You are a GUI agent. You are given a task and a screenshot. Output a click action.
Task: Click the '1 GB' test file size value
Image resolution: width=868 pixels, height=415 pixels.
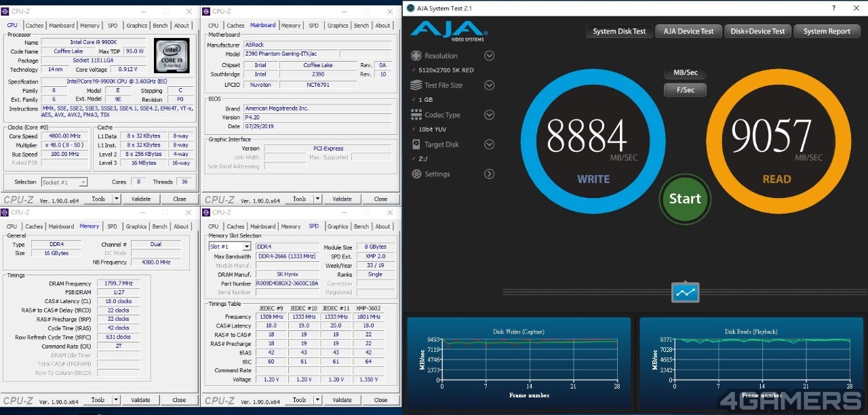(425, 100)
